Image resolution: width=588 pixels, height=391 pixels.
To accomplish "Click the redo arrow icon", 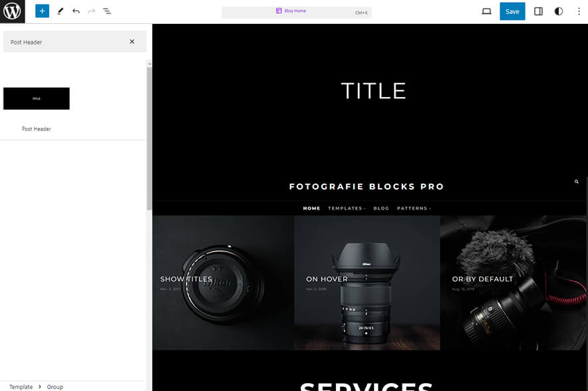I will [91, 11].
